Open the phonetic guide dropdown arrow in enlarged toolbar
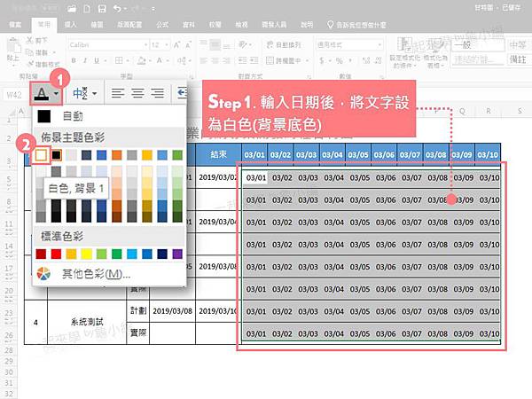This screenshot has height=399, width=532. pos(94,93)
